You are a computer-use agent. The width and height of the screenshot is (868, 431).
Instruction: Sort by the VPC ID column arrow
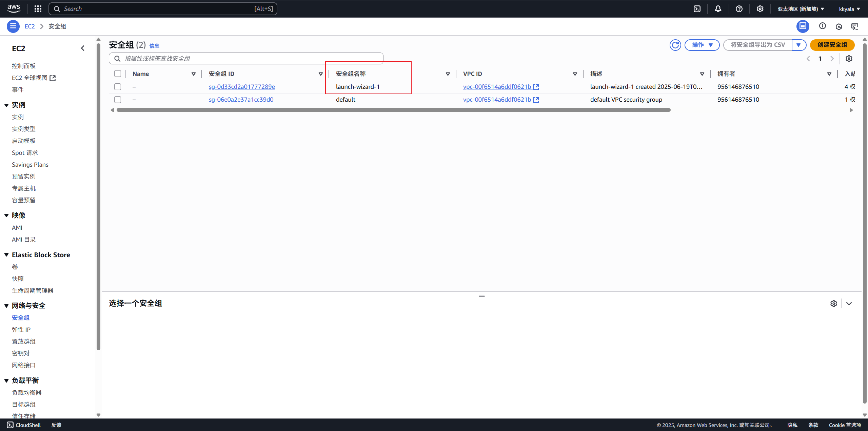click(x=575, y=74)
